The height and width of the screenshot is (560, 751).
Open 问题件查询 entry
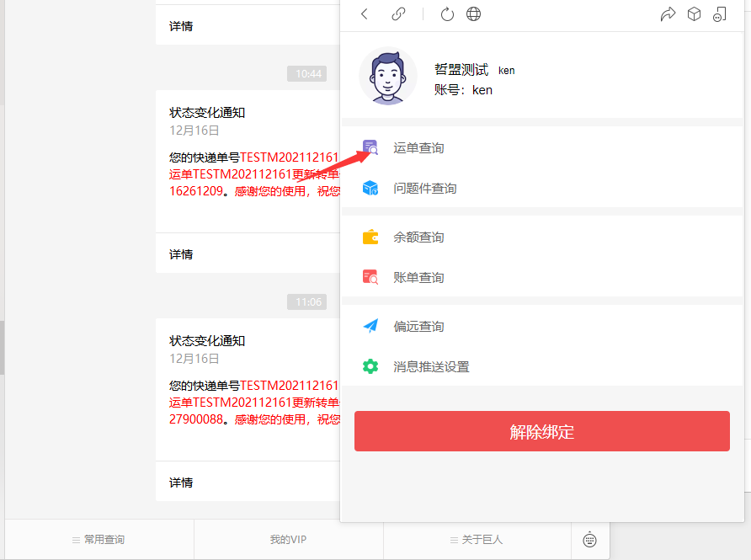(542, 188)
